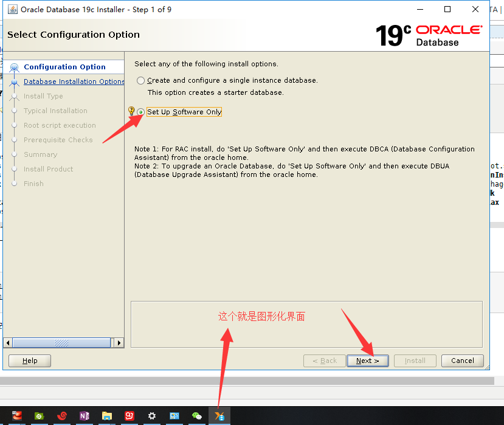Click the Next button
The width and height of the screenshot is (504, 425).
coord(368,361)
